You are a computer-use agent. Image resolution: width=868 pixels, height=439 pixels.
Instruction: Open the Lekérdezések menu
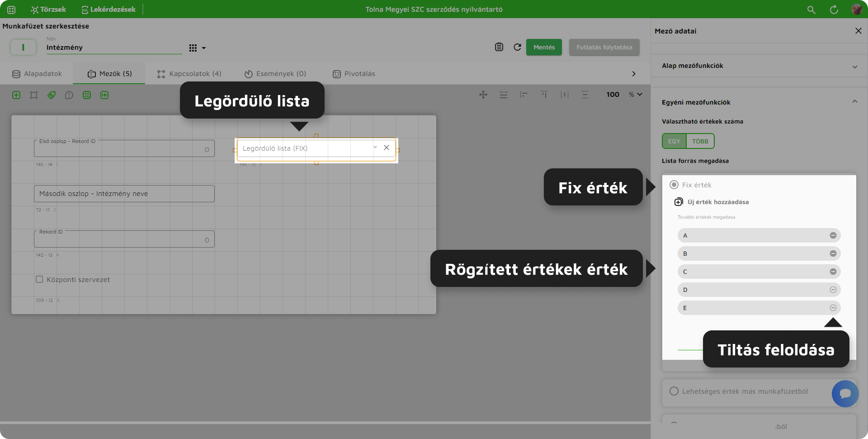point(108,10)
